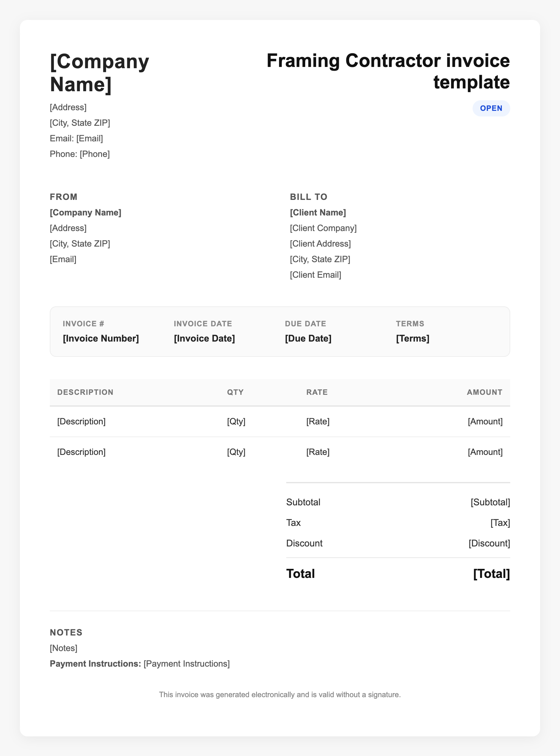This screenshot has width=560, height=756.
Task: Click the OPEN status badge
Action: pyautogui.click(x=491, y=108)
